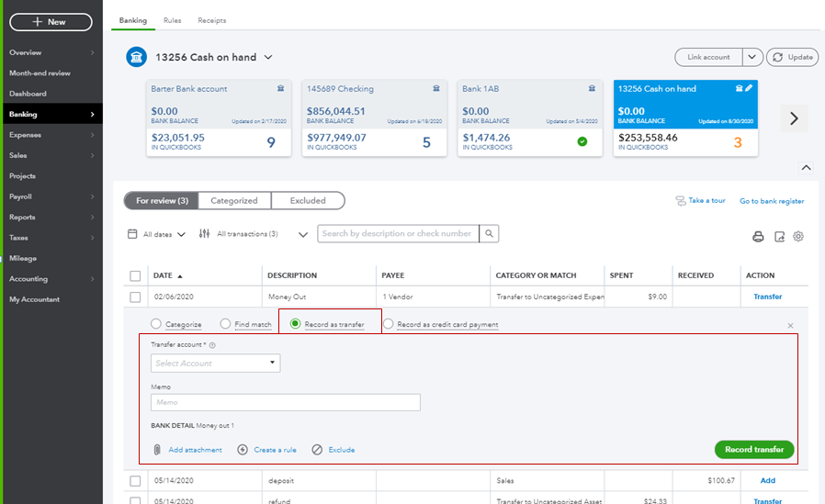The width and height of the screenshot is (825, 504).
Task: Click the search by description field
Action: click(x=399, y=233)
